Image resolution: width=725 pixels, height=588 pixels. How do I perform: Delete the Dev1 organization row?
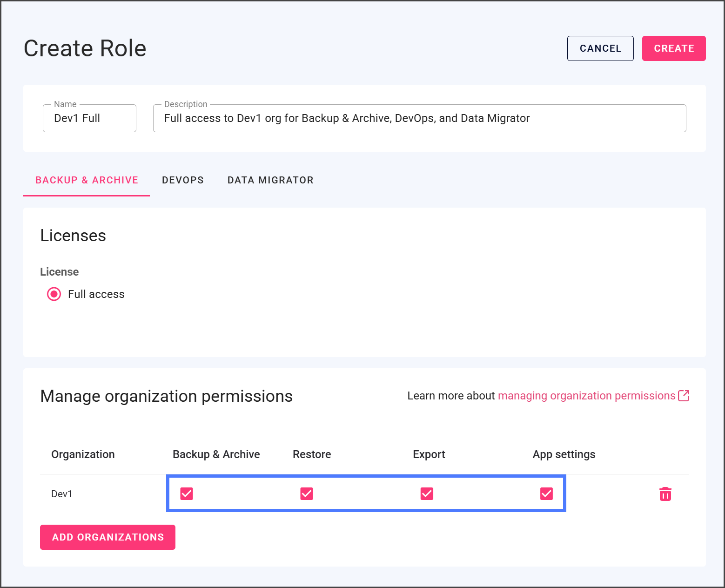pyautogui.click(x=665, y=494)
